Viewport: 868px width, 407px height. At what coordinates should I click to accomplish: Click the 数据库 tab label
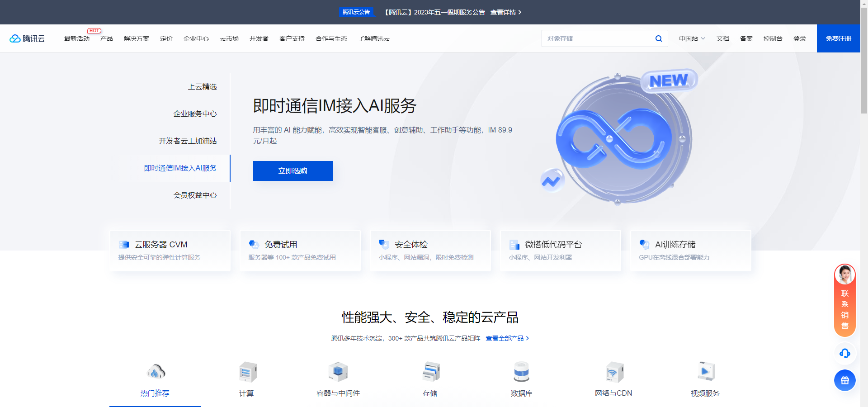click(x=522, y=393)
